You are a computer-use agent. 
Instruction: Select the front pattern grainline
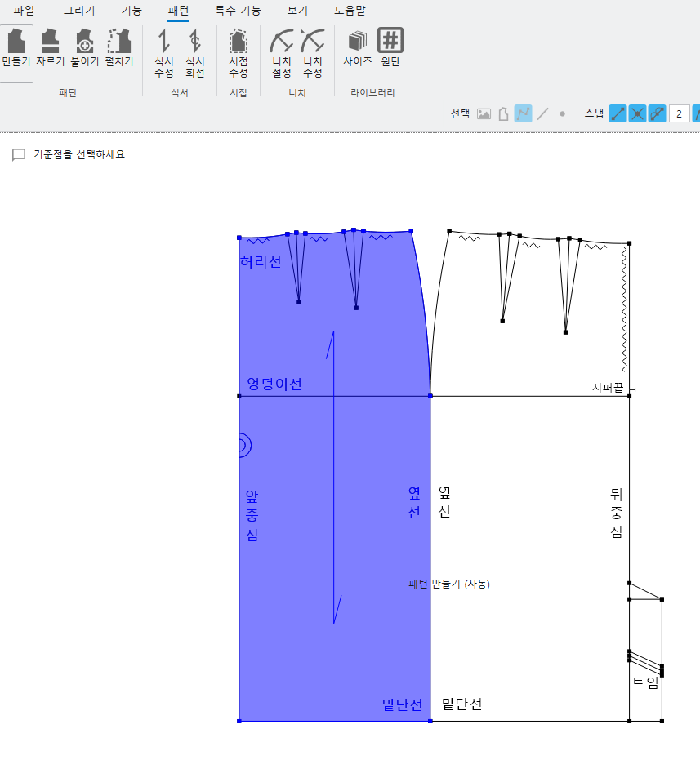point(334,478)
